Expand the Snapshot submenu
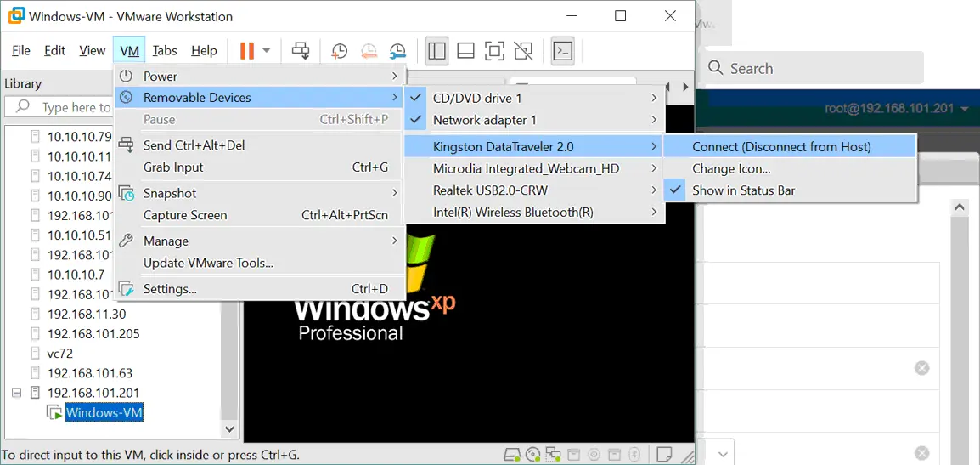 (394, 193)
